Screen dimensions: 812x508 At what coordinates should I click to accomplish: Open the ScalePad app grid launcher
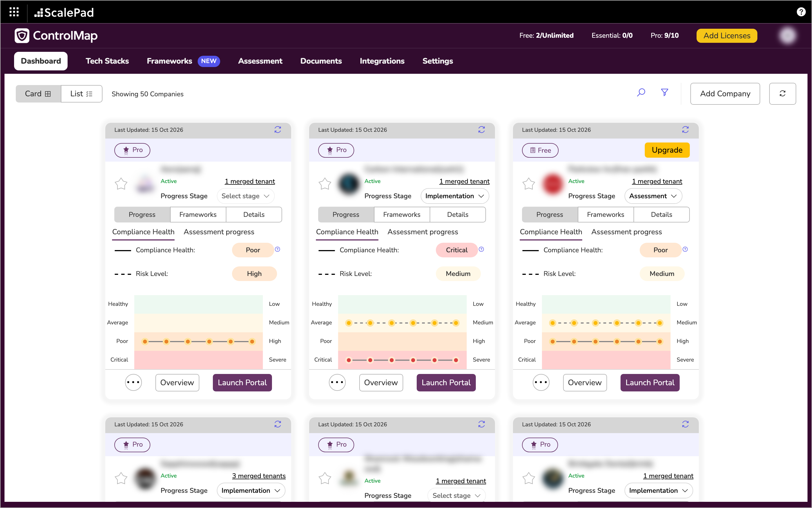tap(14, 12)
